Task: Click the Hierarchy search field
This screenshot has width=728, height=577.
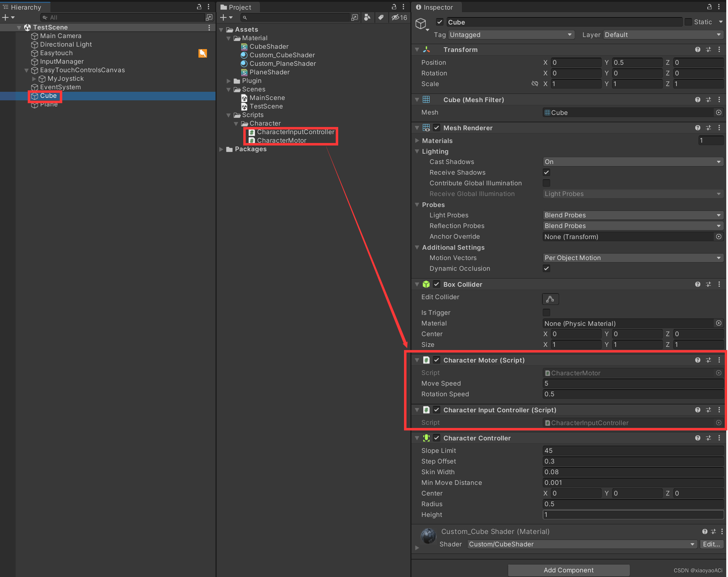Action: click(x=123, y=17)
